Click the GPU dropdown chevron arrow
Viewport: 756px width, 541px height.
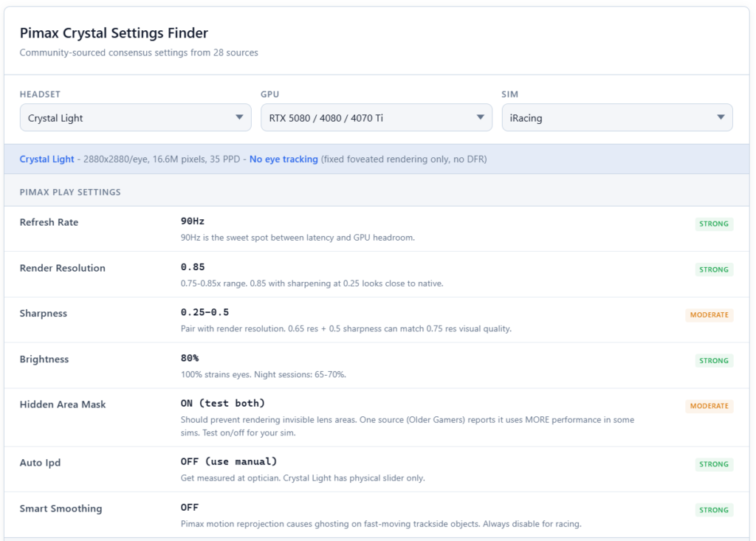click(x=481, y=117)
